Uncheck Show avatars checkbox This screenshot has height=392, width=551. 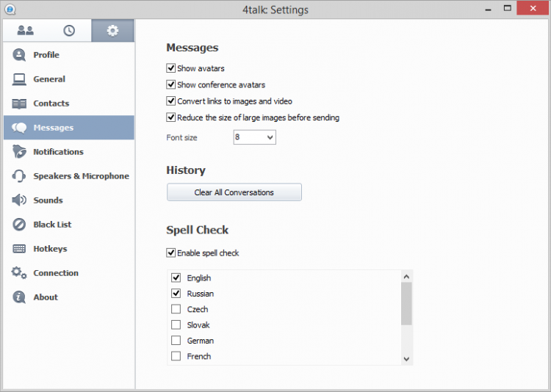click(x=171, y=68)
